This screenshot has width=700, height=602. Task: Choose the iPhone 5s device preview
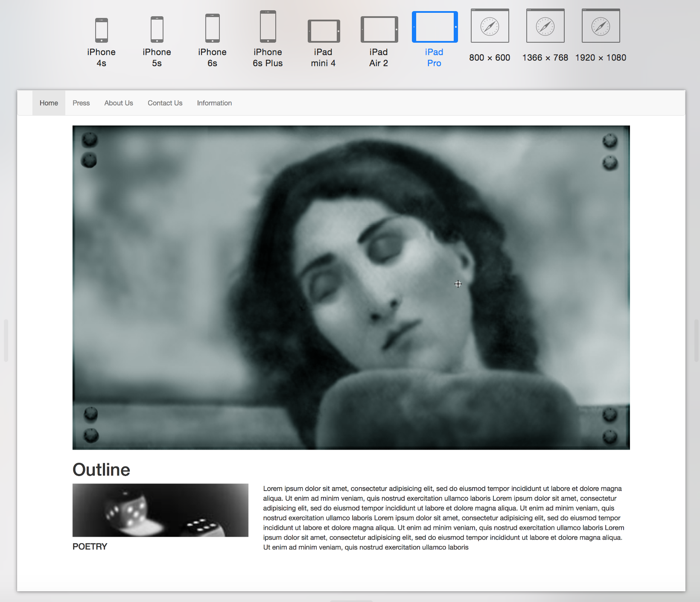coord(157,29)
